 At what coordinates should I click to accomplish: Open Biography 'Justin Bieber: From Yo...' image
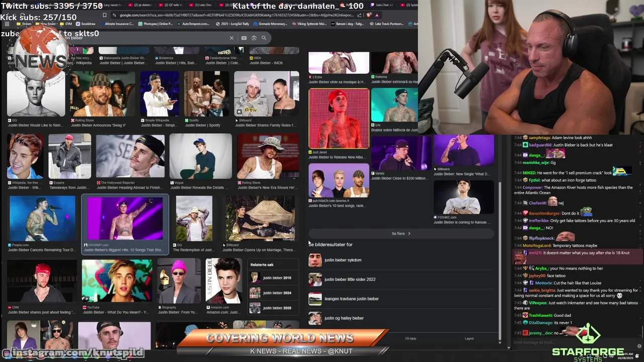click(179, 280)
